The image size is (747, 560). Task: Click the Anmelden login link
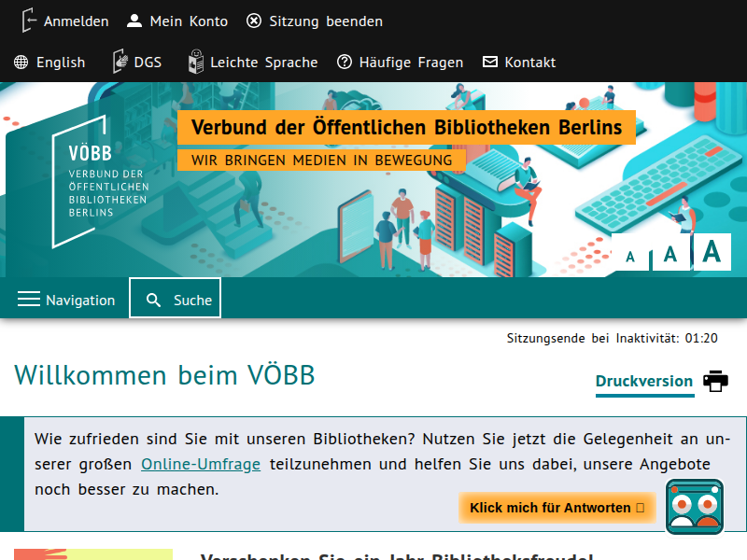point(65,21)
